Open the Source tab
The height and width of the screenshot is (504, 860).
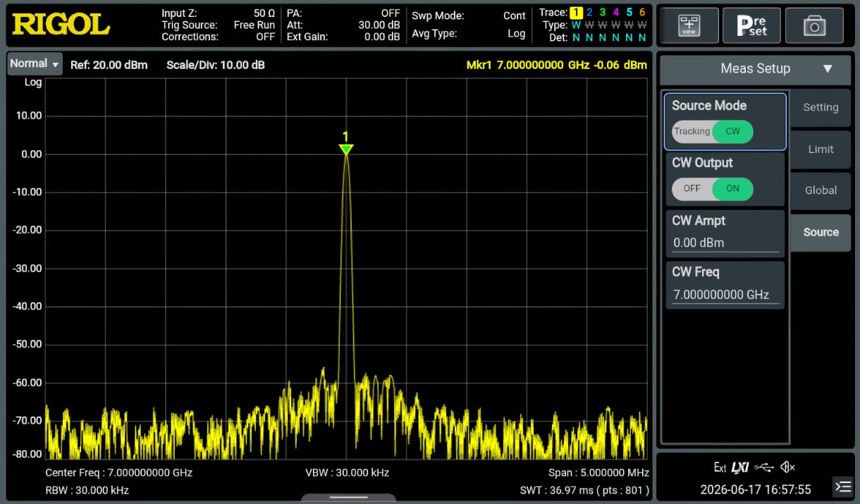(x=821, y=232)
